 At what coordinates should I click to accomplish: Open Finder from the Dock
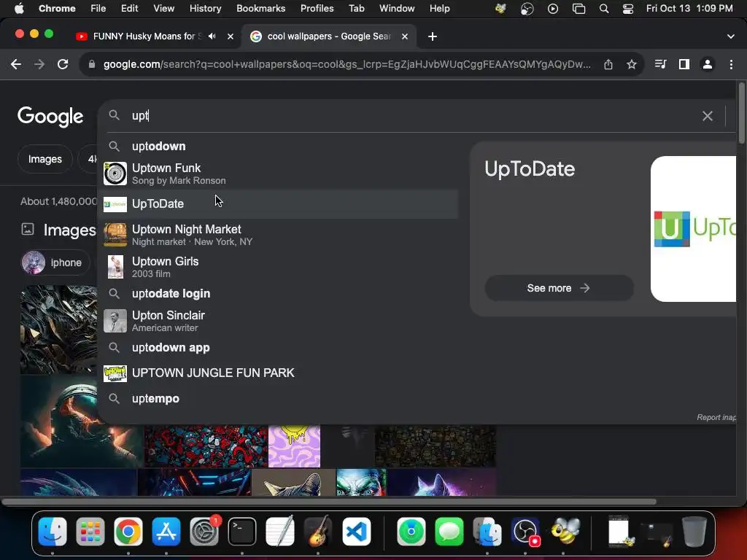[x=53, y=531]
